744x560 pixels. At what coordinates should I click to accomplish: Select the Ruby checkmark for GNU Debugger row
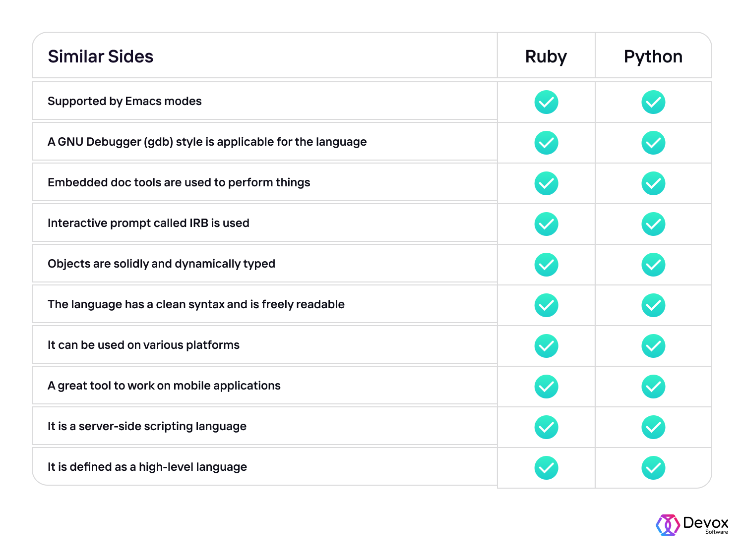tap(546, 142)
